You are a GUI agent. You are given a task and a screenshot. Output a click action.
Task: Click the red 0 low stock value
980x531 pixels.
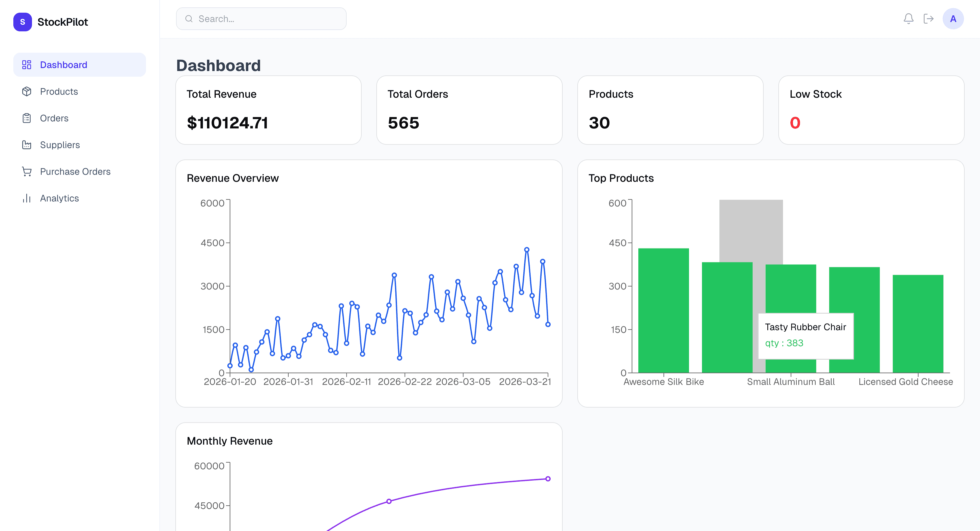[795, 123]
